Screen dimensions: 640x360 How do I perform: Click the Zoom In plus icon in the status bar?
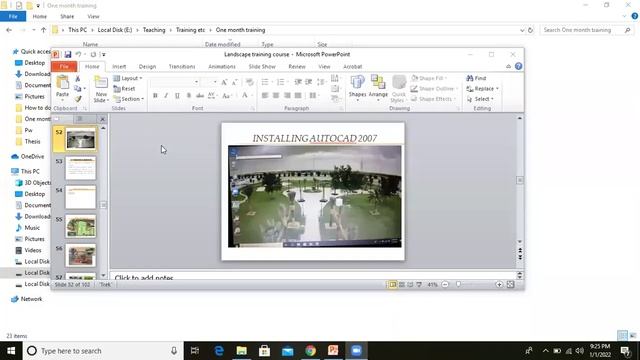499,284
